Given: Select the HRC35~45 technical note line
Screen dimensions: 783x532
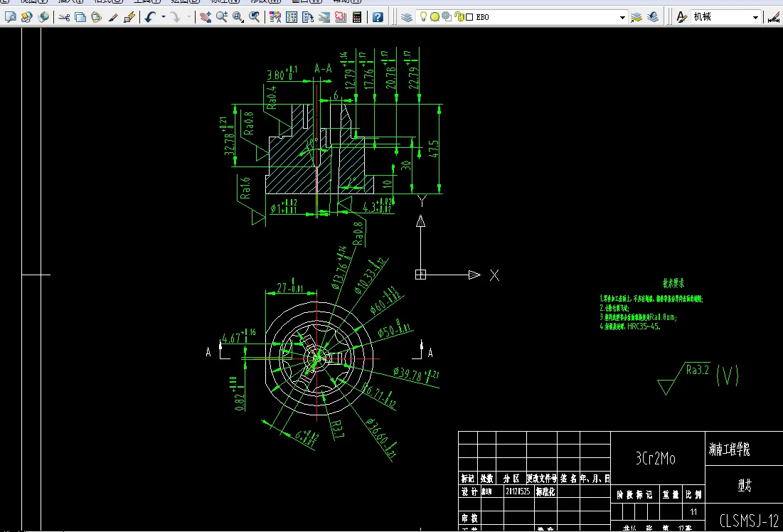Looking at the screenshot, I should click(630, 326).
